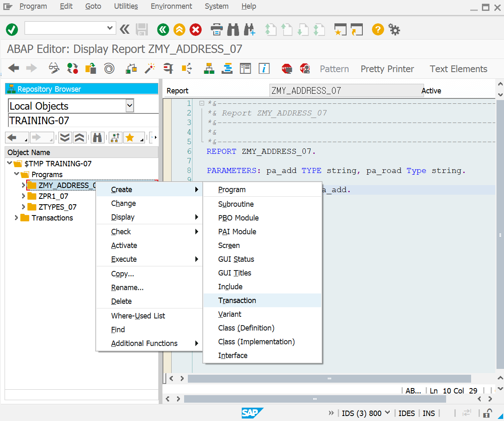Click the editor vertical scrollbar
The height and width of the screenshot is (421, 504).
click(500, 234)
